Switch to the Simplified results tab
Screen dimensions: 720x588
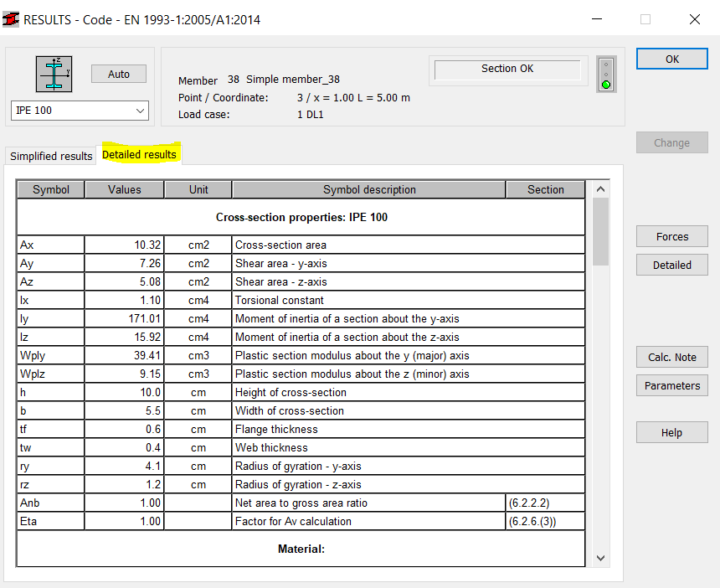coord(50,156)
